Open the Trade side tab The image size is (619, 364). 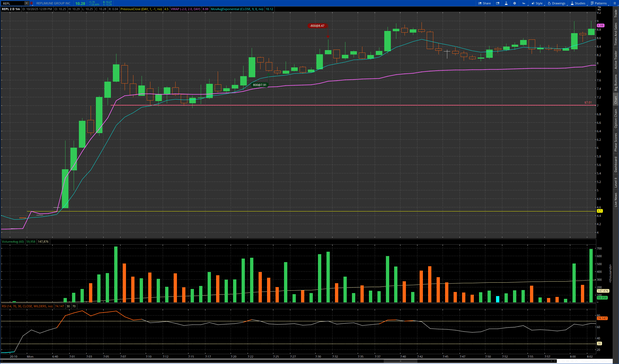616,13
